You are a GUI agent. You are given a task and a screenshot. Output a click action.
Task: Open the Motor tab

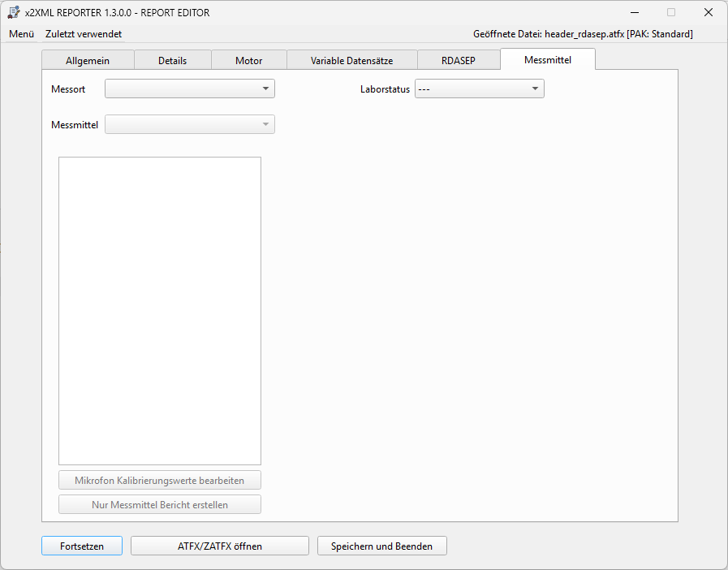pyautogui.click(x=248, y=60)
